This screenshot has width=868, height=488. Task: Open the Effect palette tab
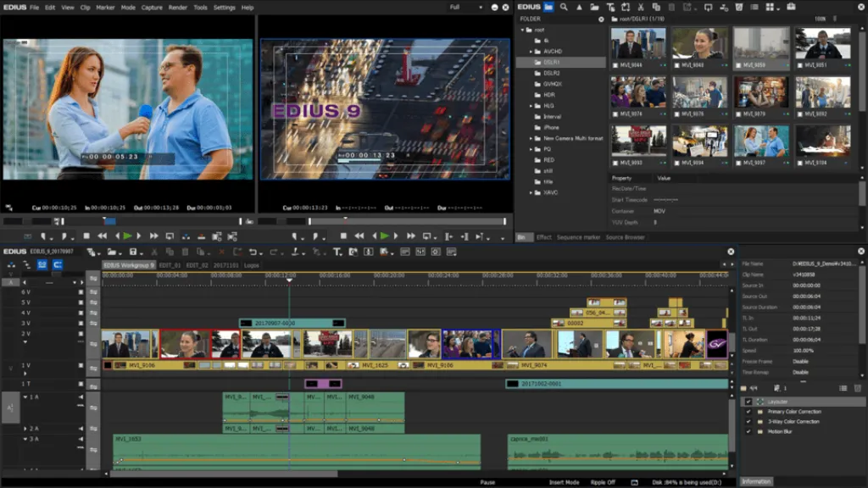[543, 237]
